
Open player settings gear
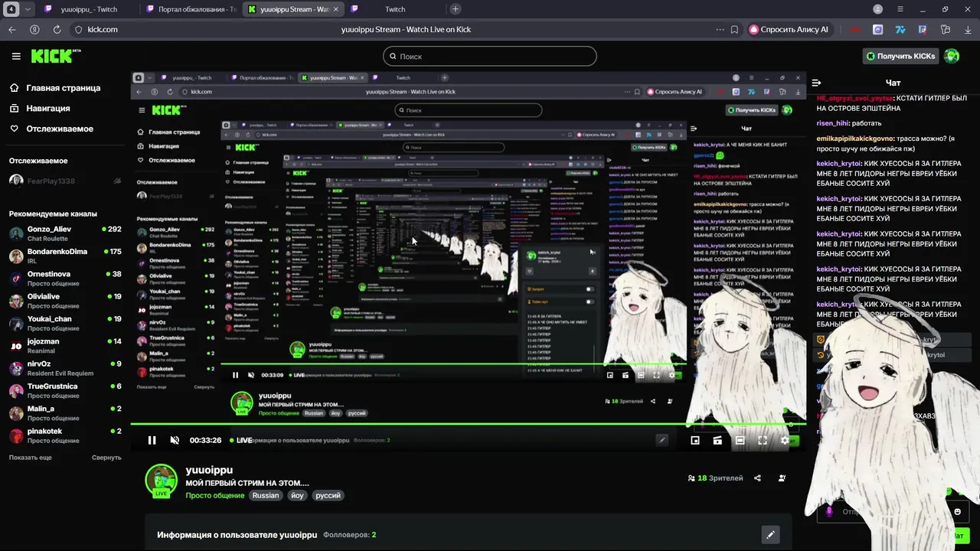point(785,440)
